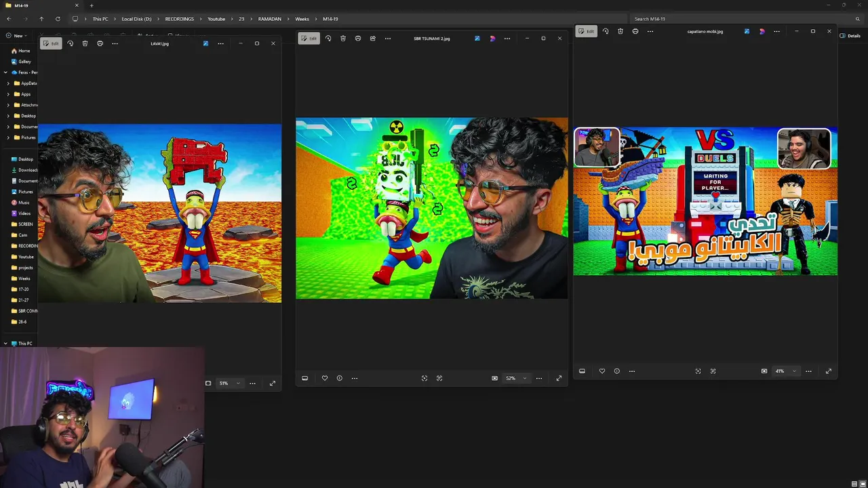Show file info in capatiano mobi window
The image size is (868, 488).
tap(617, 371)
